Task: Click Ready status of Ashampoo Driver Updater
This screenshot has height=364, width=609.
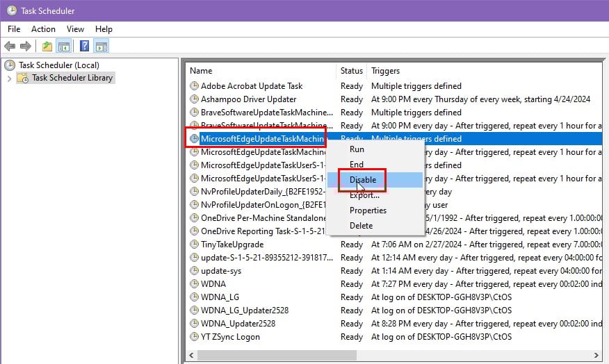Action: click(x=352, y=99)
